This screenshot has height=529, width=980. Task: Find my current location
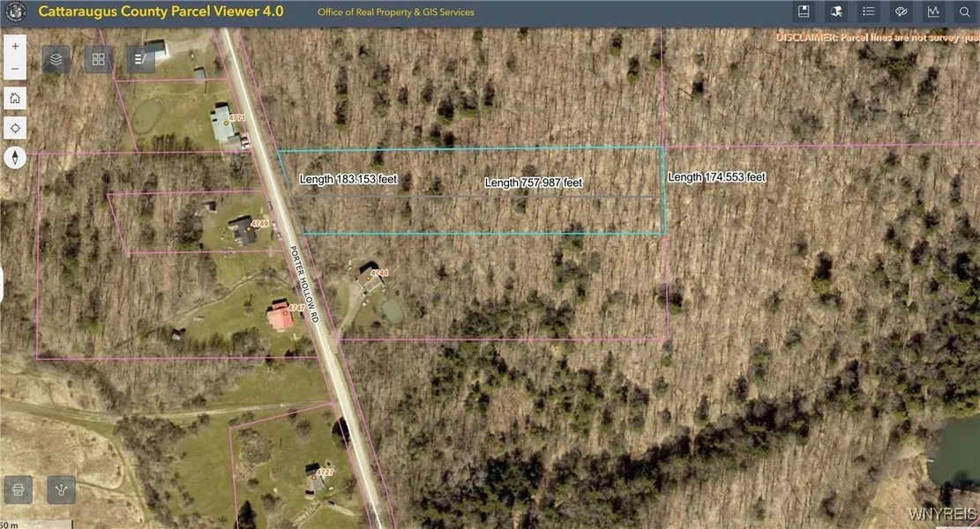(15, 128)
